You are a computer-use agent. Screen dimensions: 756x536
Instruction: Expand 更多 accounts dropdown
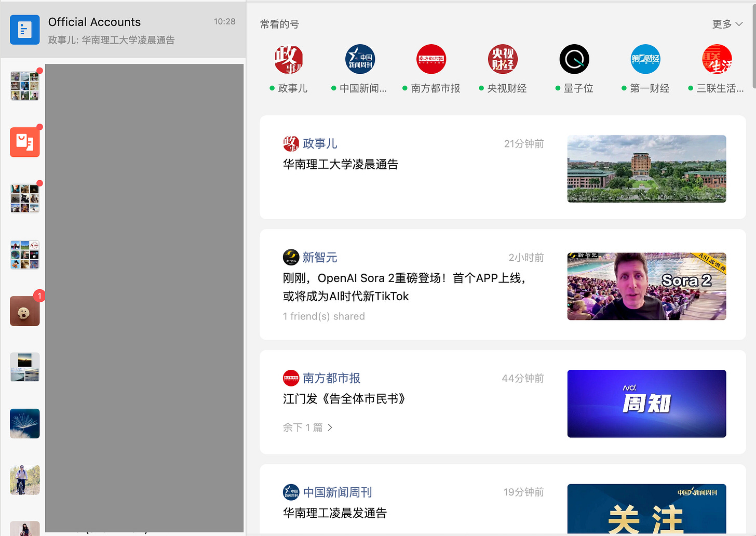click(727, 24)
